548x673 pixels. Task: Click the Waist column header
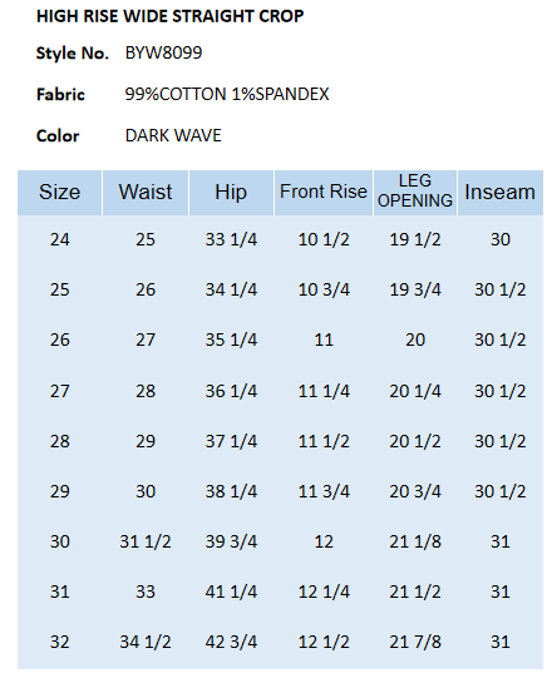[145, 192]
